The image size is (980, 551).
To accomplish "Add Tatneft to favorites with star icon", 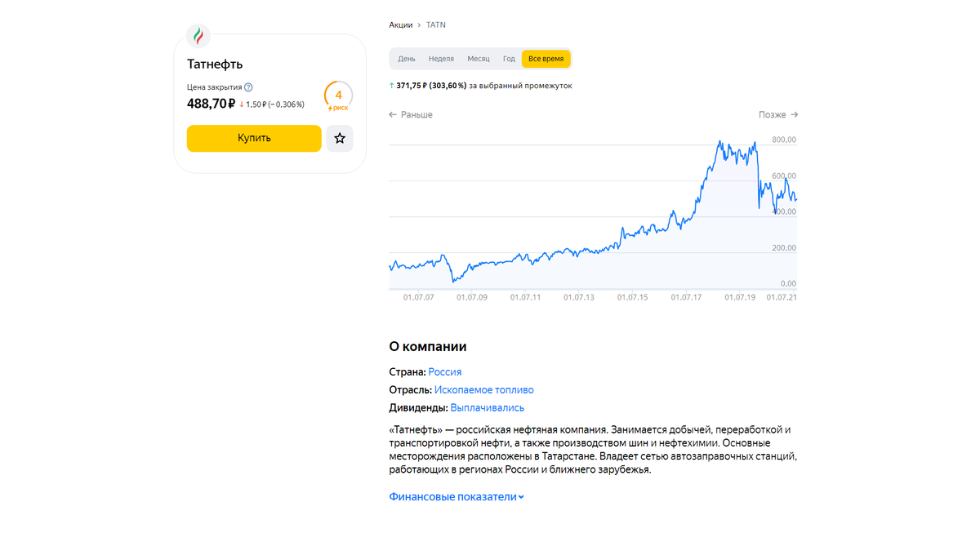I will pos(340,139).
